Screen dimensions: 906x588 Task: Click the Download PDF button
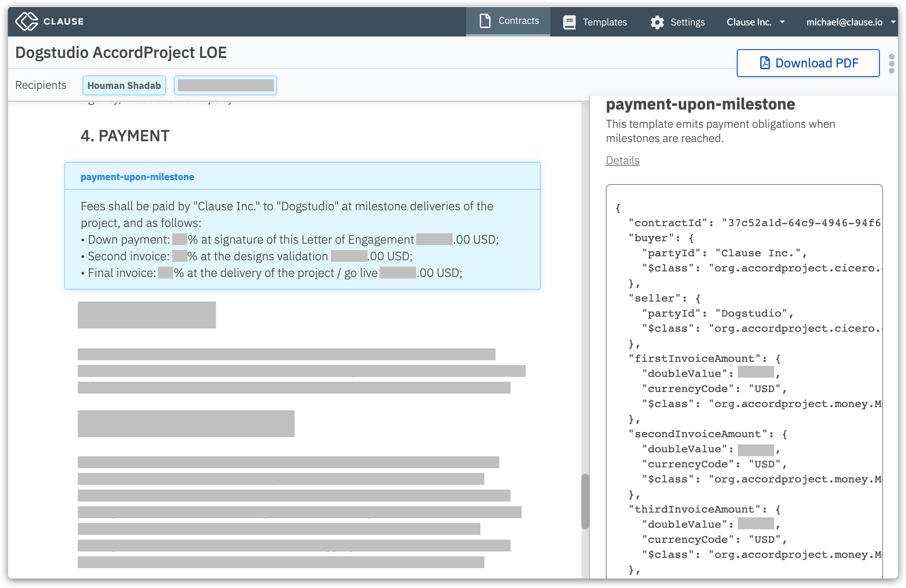(x=808, y=63)
